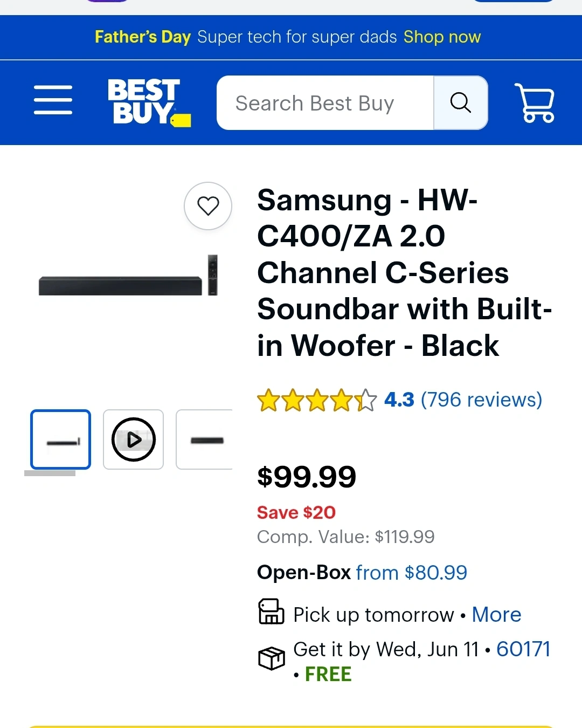Save the soundbar with the heart icon

tap(208, 206)
